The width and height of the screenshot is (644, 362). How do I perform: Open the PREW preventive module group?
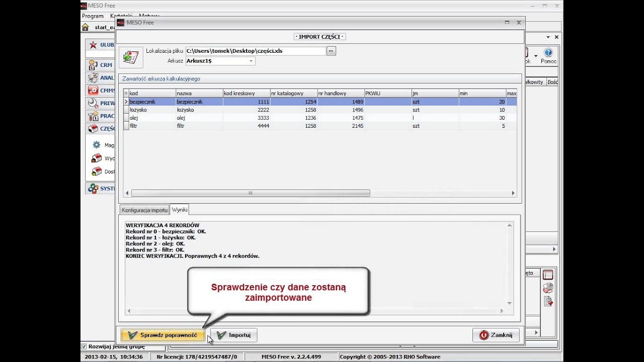pyautogui.click(x=100, y=103)
